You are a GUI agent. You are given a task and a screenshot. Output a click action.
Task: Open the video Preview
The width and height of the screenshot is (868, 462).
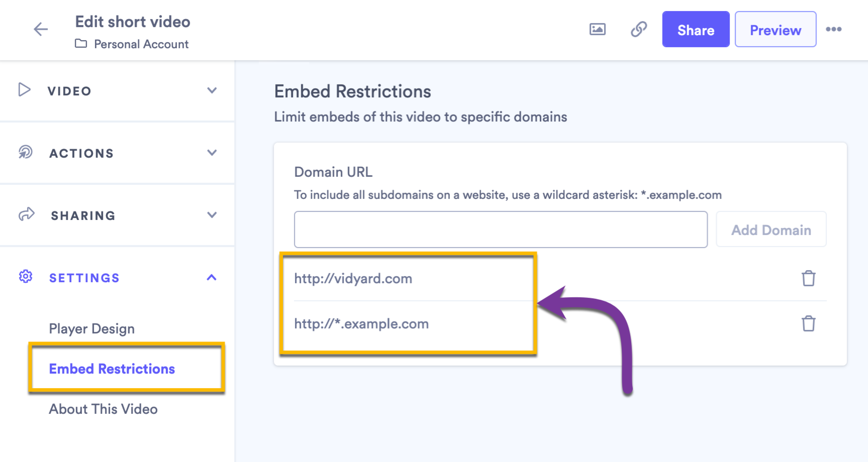[775, 30]
